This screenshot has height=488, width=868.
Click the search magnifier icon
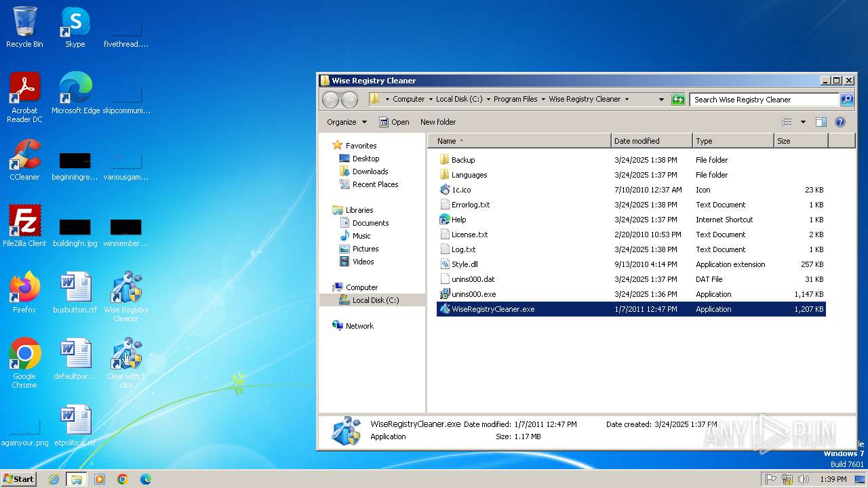tap(846, 100)
